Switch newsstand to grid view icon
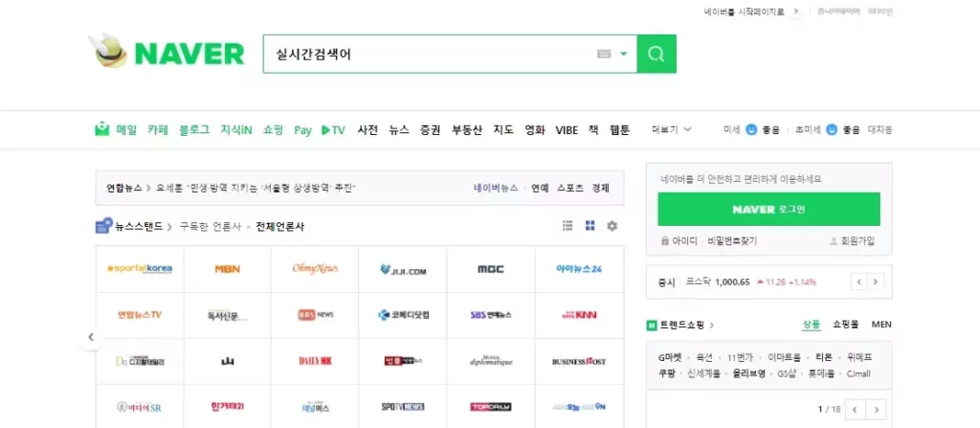980x428 pixels. 590,226
